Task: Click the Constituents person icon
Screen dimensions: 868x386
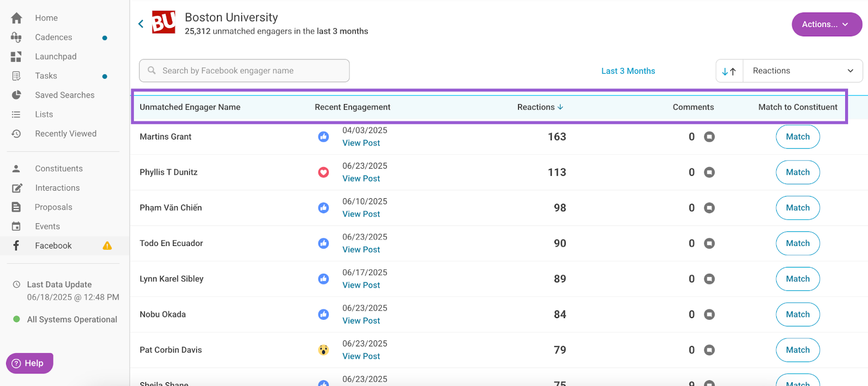Action: point(16,169)
